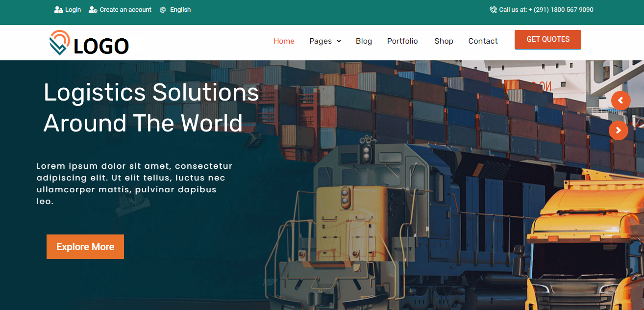Open the English language selector

[x=180, y=10]
